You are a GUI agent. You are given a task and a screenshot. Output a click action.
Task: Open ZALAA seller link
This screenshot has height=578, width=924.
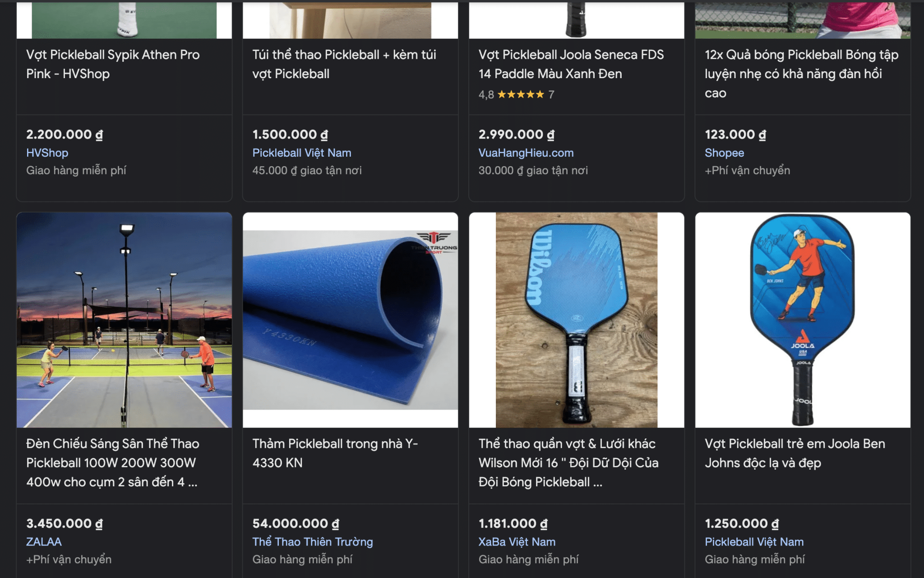pos(44,541)
